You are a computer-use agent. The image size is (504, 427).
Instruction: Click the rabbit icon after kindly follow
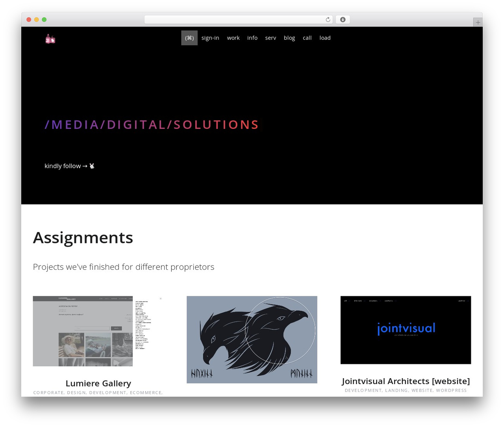pos(92,166)
